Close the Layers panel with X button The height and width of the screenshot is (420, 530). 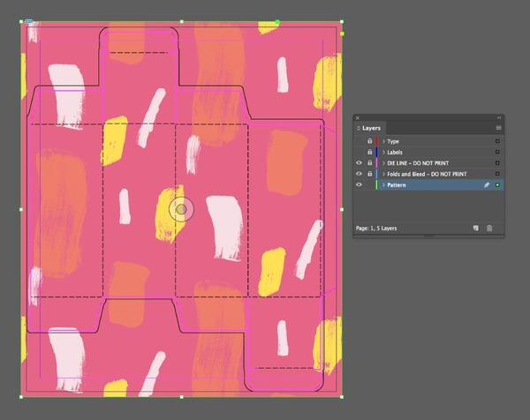point(358,117)
